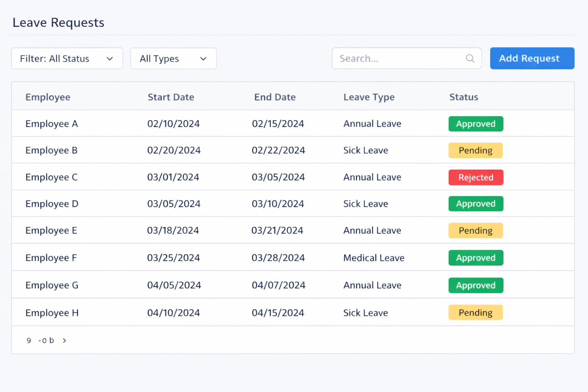588x392 pixels.
Task: Sort by the Employee column header
Action: (48, 97)
